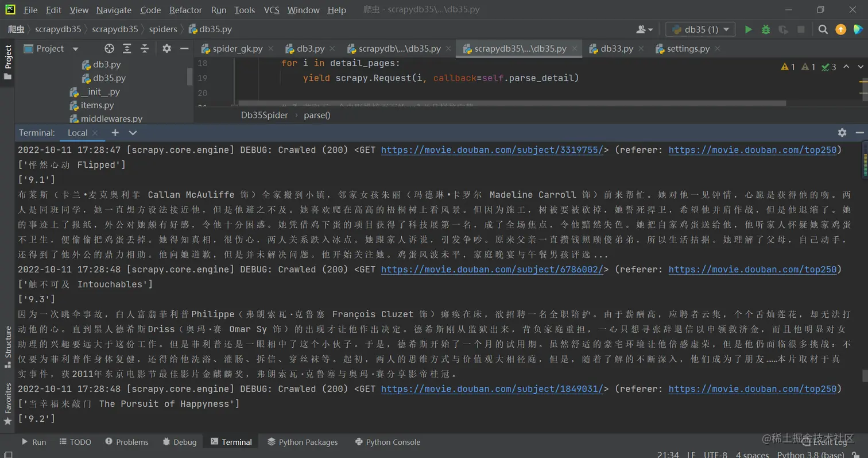Click the stop process button

pyautogui.click(x=801, y=29)
